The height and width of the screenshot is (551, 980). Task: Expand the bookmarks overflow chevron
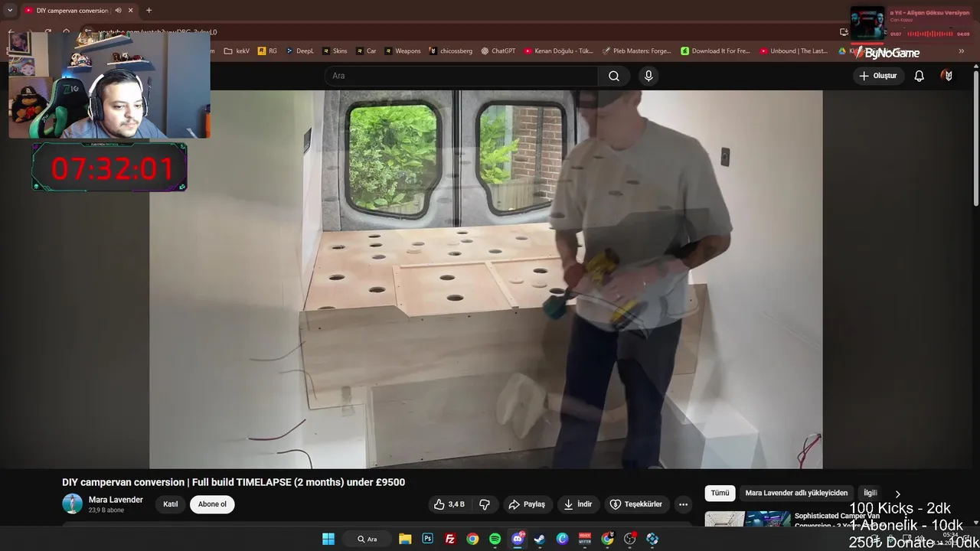click(x=962, y=51)
